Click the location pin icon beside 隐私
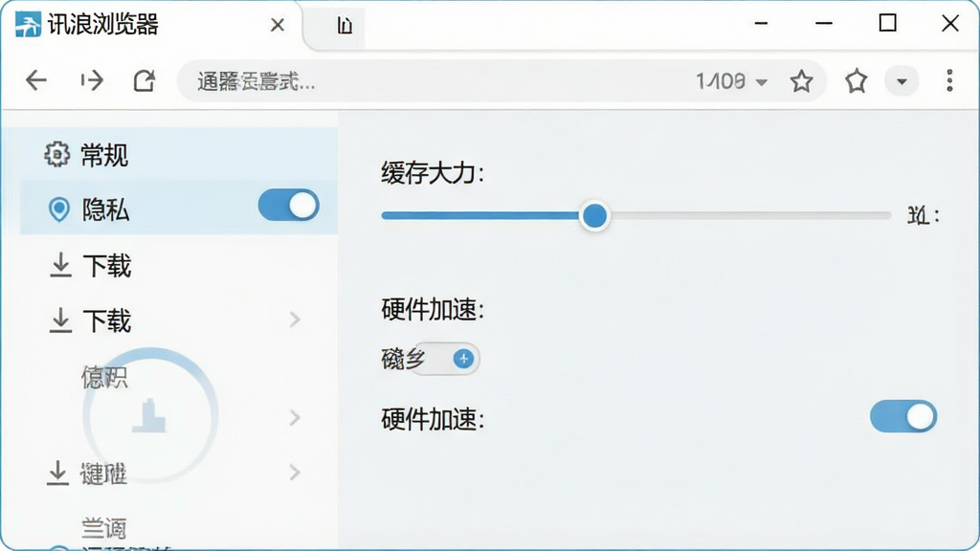The width and height of the screenshot is (980, 551). (x=59, y=209)
